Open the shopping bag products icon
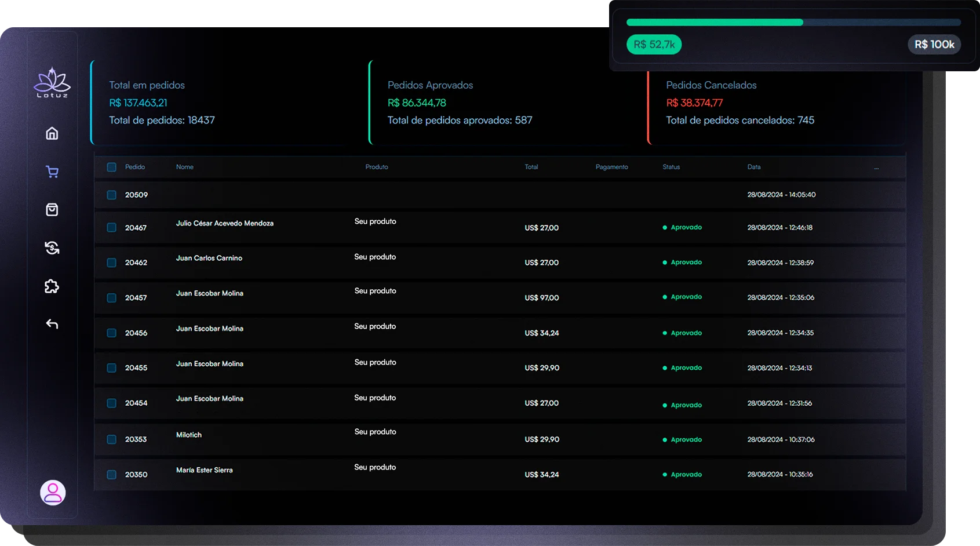This screenshot has width=980, height=546. (x=52, y=210)
